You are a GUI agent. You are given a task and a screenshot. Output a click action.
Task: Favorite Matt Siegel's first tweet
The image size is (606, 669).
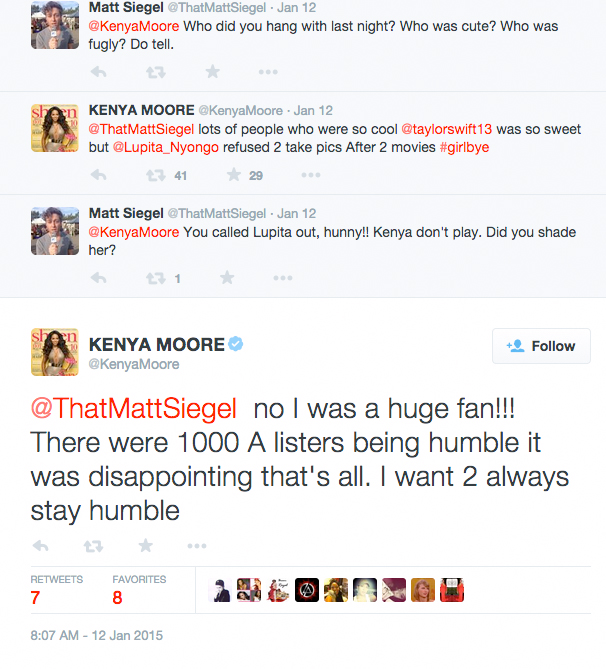[212, 72]
